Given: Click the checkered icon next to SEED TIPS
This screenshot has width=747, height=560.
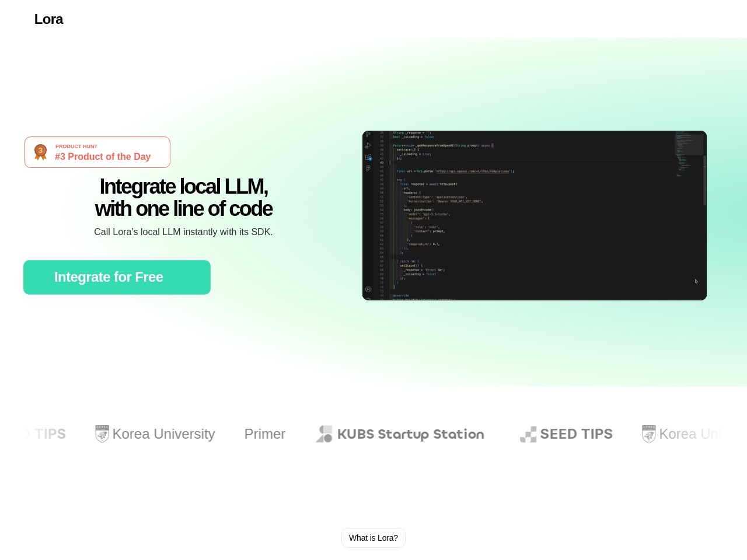Looking at the screenshot, I should point(528,435).
